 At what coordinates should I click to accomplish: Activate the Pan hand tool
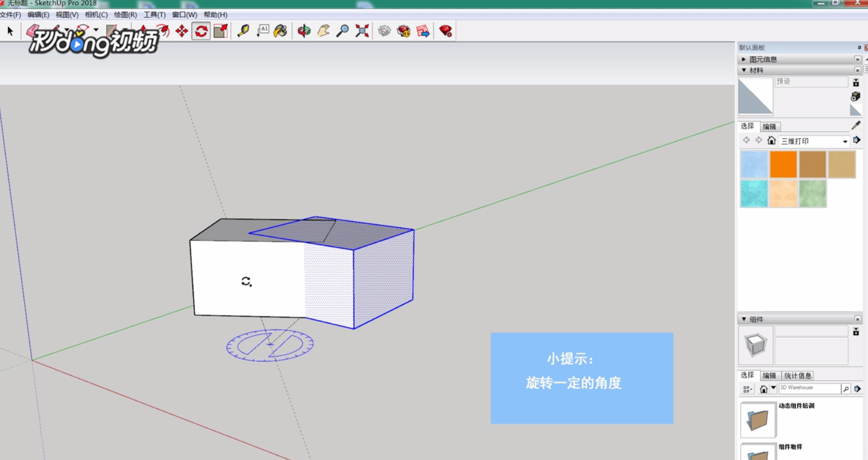click(x=324, y=31)
